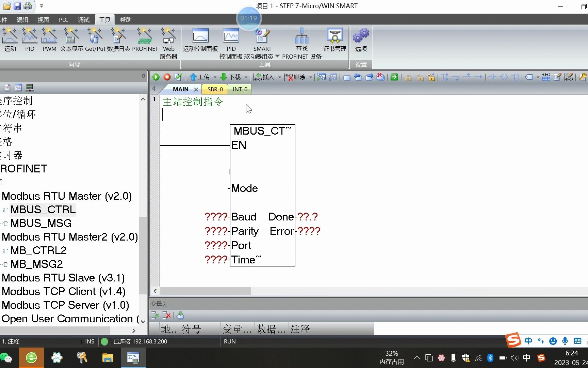Screen dimensions: 588x368
Task: Click the 插入 insert button
Action: click(264, 77)
